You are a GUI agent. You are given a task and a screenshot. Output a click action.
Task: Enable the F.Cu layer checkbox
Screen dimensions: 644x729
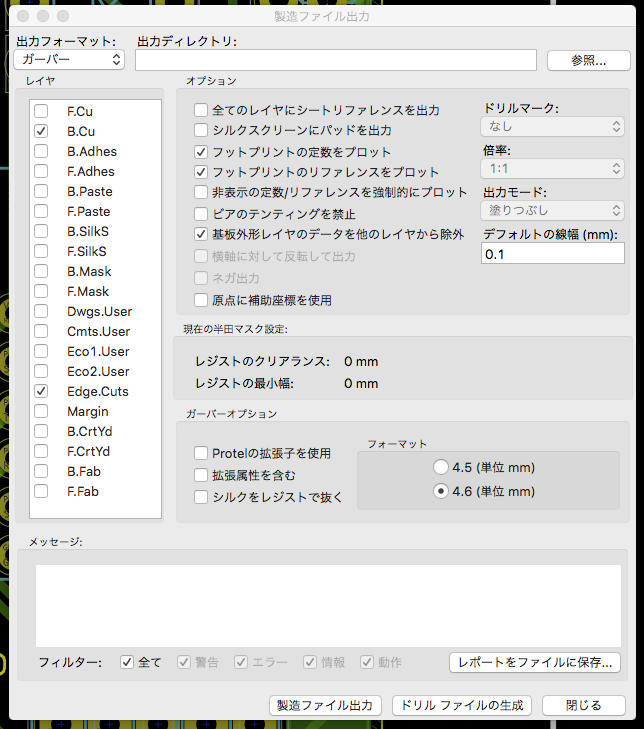[x=41, y=111]
